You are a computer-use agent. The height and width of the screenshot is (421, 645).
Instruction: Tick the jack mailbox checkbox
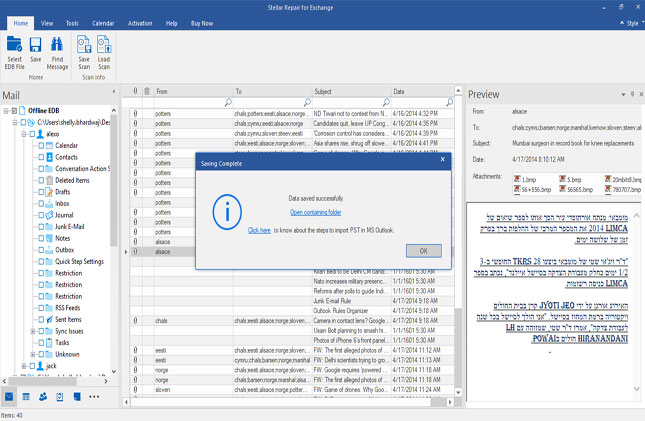(x=32, y=366)
